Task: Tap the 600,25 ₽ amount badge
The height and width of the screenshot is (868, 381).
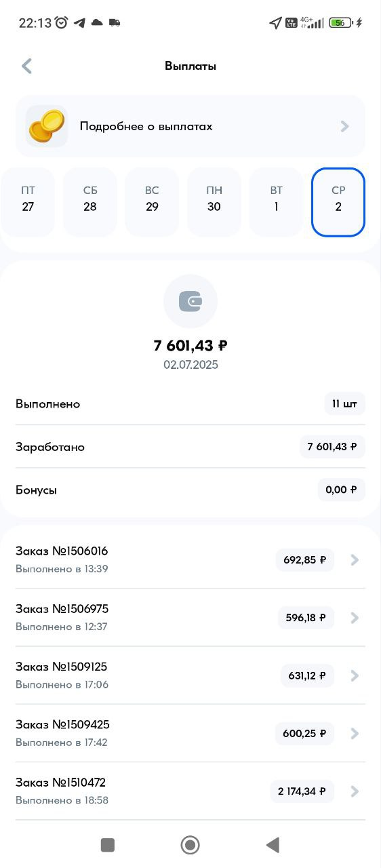Action: 304,734
